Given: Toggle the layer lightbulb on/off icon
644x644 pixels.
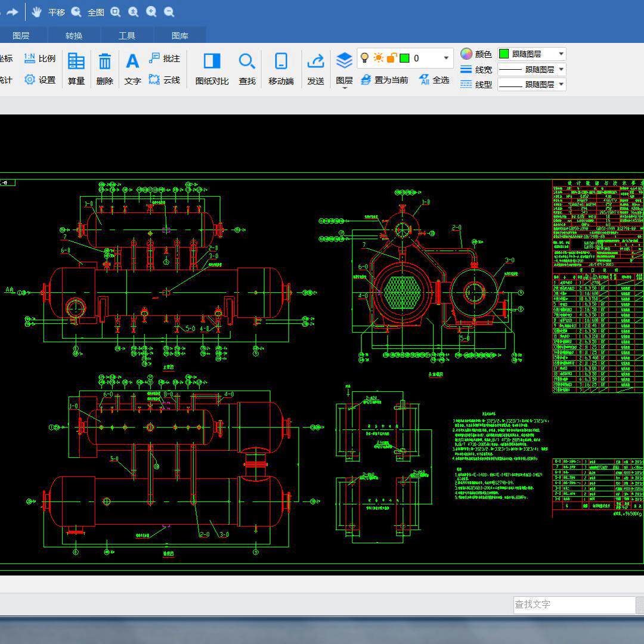Looking at the screenshot, I should click(365, 58).
